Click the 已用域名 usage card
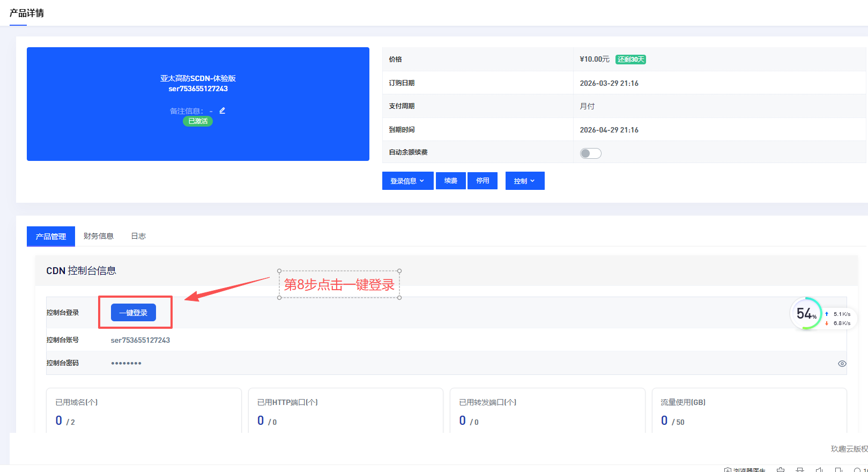 pyautogui.click(x=144, y=410)
